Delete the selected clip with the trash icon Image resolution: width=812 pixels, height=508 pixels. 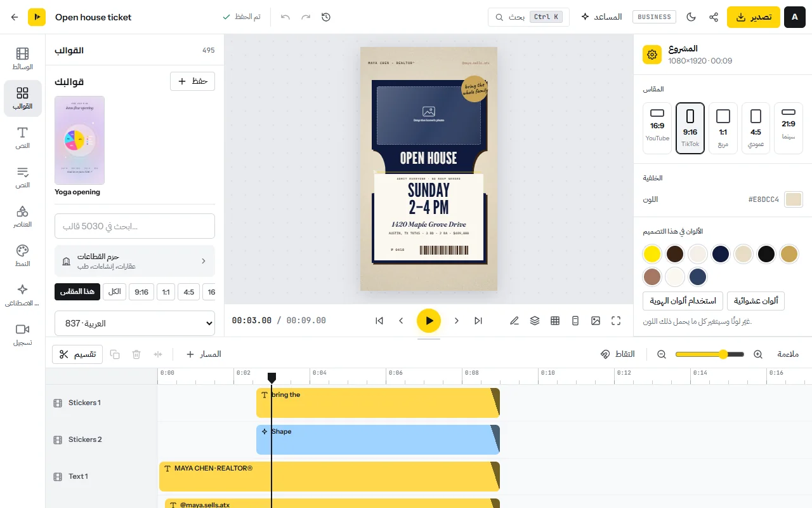click(136, 354)
